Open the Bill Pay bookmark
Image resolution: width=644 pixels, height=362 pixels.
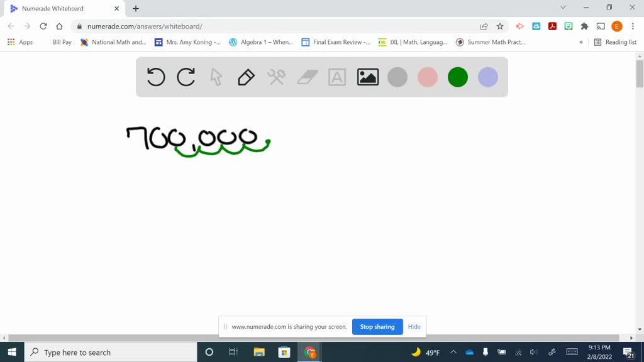coord(62,42)
